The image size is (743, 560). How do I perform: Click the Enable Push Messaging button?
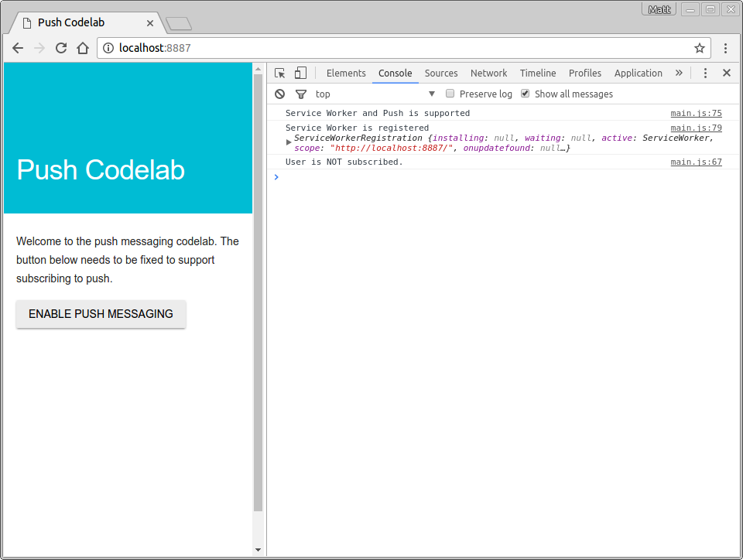(101, 314)
